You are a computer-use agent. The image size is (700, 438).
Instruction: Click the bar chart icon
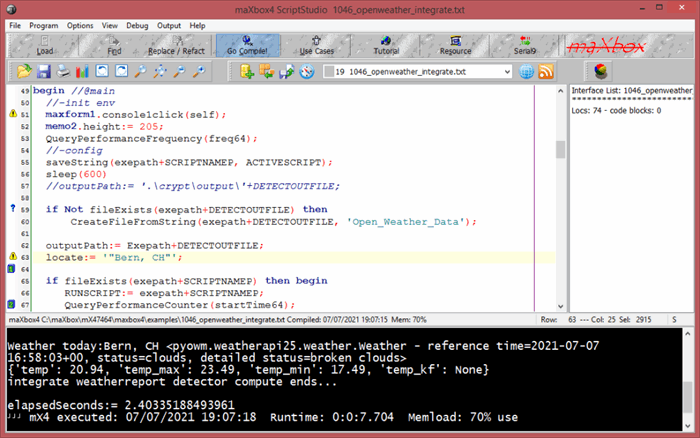[82, 71]
